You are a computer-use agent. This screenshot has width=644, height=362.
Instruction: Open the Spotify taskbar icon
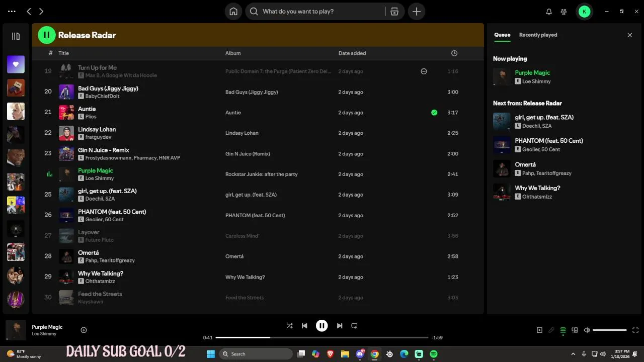tap(434, 354)
